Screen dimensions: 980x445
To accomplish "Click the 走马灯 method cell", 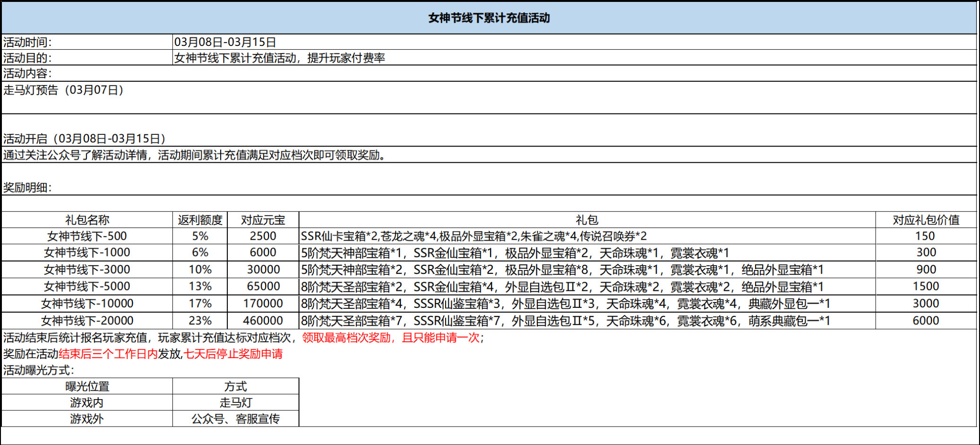I will click(x=236, y=402).
